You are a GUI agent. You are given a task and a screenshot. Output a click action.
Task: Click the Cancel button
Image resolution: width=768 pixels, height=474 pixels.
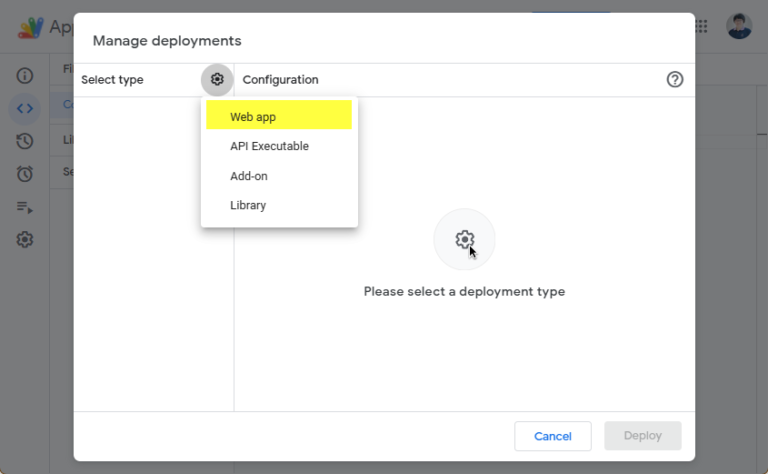coord(552,436)
